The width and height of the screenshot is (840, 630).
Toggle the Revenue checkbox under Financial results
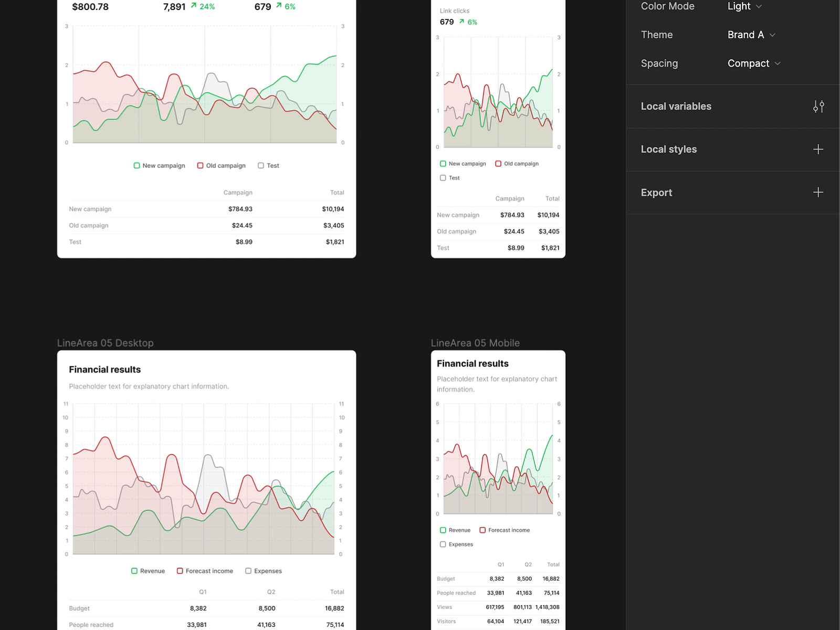pos(134,571)
